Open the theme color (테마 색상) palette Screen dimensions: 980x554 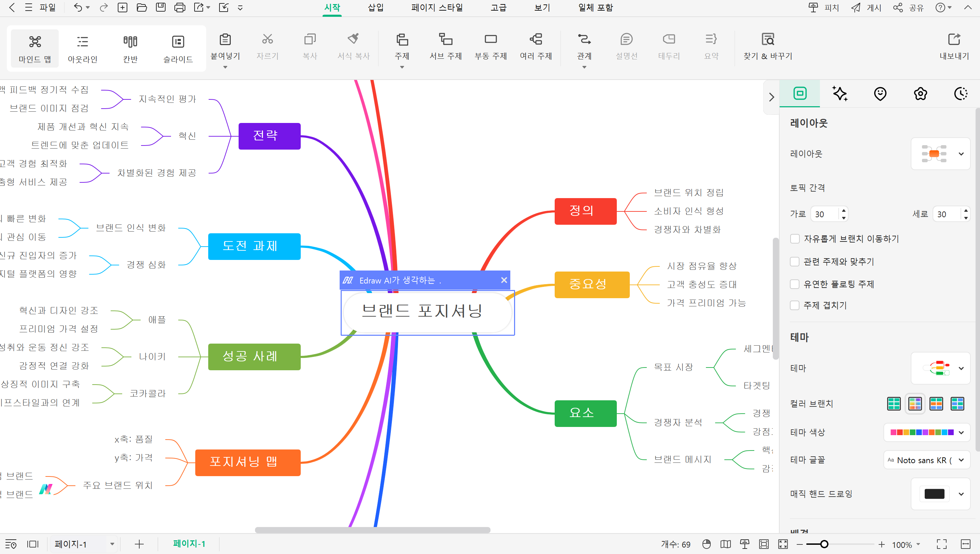tap(927, 432)
